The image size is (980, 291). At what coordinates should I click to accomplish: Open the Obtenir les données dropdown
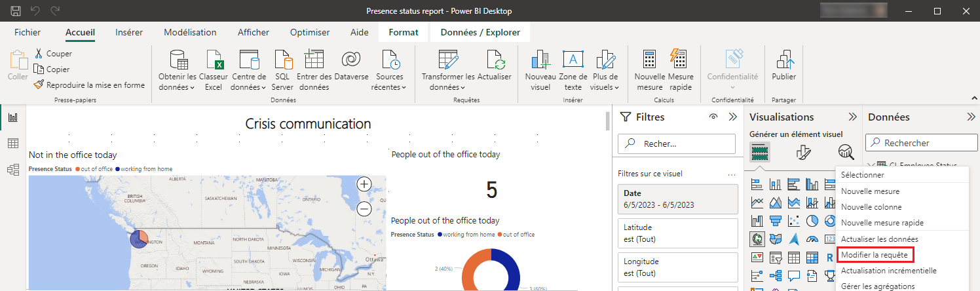(177, 70)
